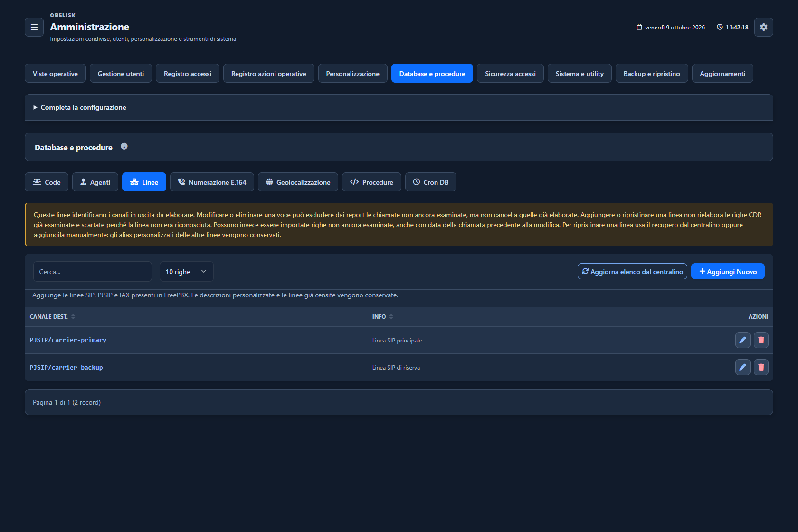This screenshot has width=798, height=532.
Task: Open Registro accessi tab
Action: [188, 73]
